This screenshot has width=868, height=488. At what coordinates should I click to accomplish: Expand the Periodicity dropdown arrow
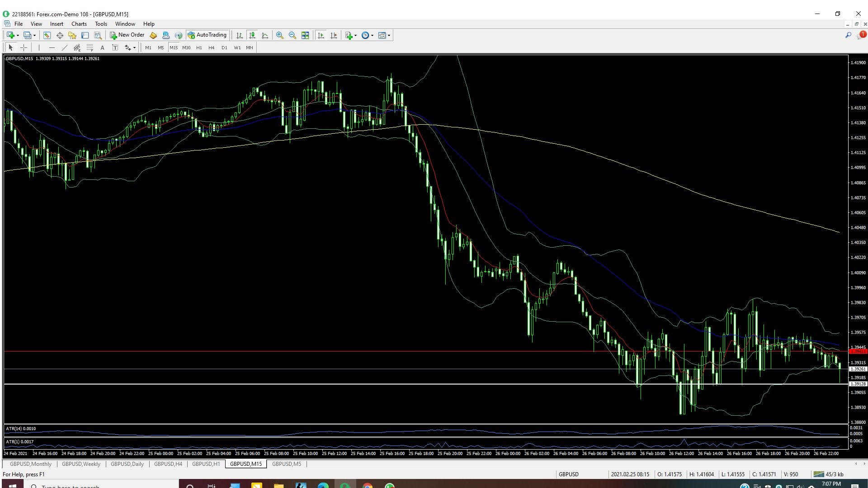(x=373, y=35)
